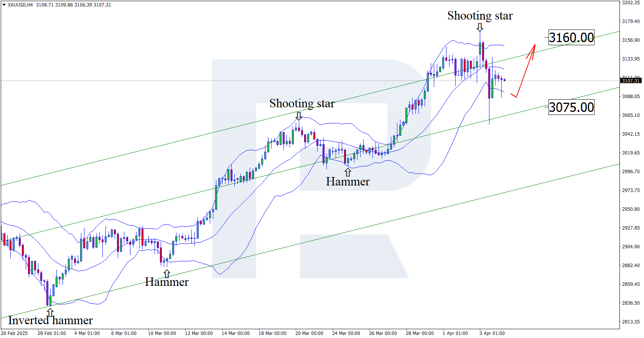The image size is (644, 338).
Task: Click the 26 Mar 00:00 time label
Action: [383, 333]
